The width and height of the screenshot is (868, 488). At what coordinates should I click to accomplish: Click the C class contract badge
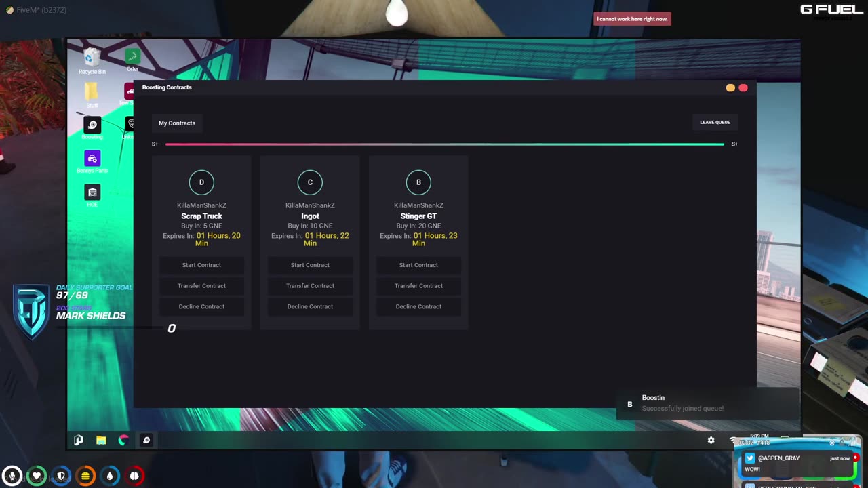coord(310,182)
